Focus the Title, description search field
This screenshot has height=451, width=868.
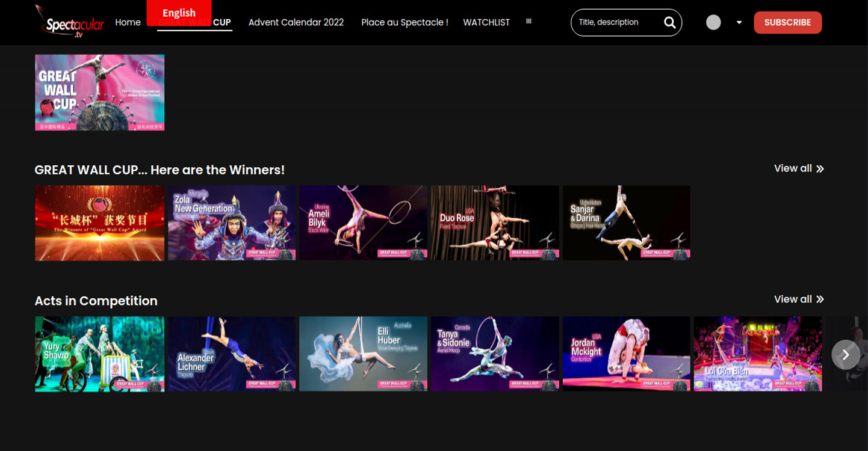617,22
